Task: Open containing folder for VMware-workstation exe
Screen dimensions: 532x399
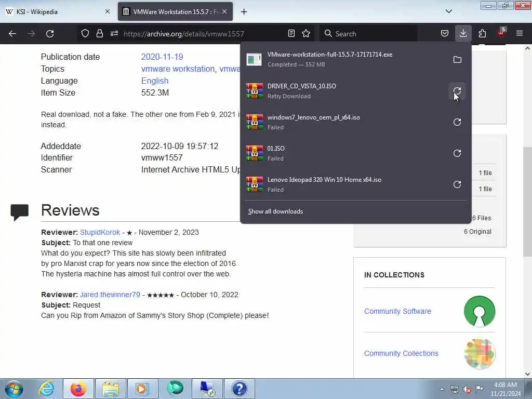Action: coord(457,60)
